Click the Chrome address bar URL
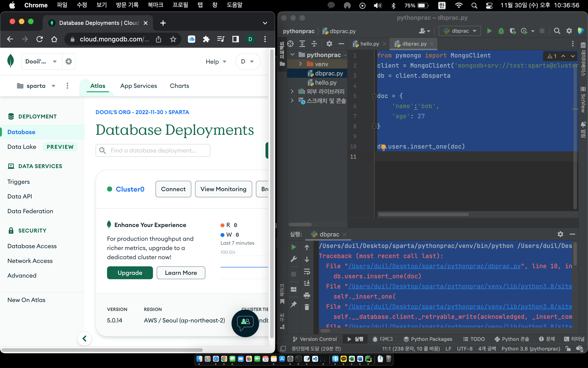This screenshot has width=588, height=368. tap(114, 39)
